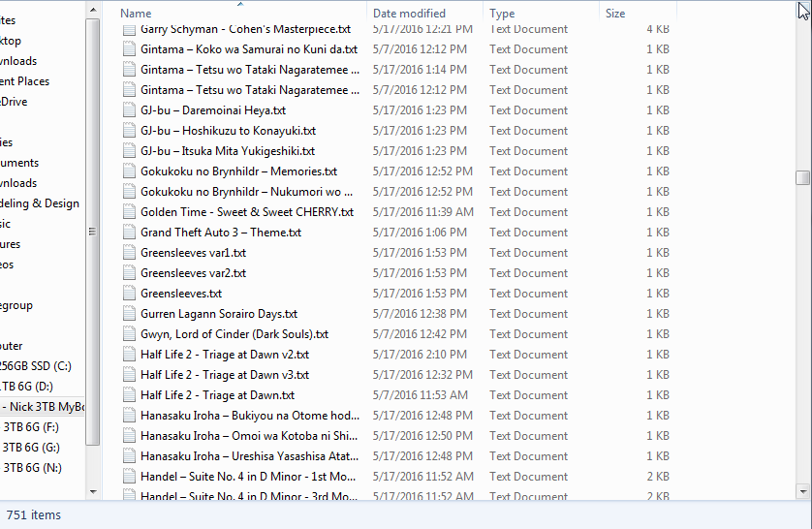
Task: Click the icon of Hanasaku Iroha – Omoi wa Kotoba file
Action: 129,436
